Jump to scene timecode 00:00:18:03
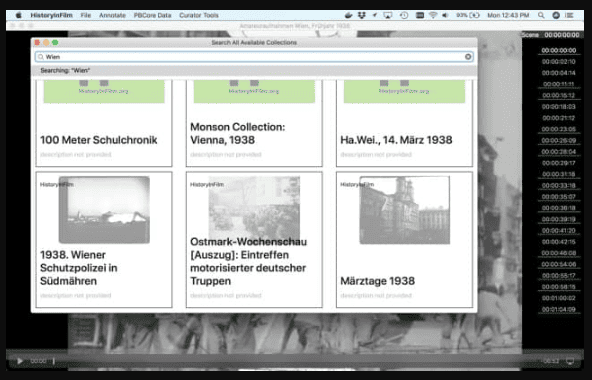Screen dimensions: 592x380 [x=559, y=107]
